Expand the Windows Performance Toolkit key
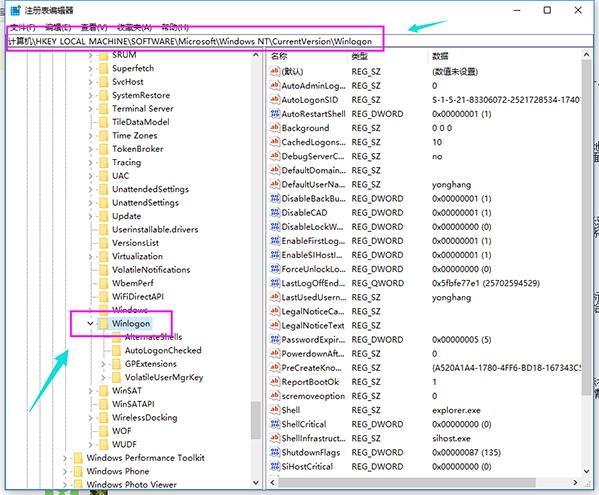Viewport: 599px width, 495px height. pyautogui.click(x=65, y=458)
